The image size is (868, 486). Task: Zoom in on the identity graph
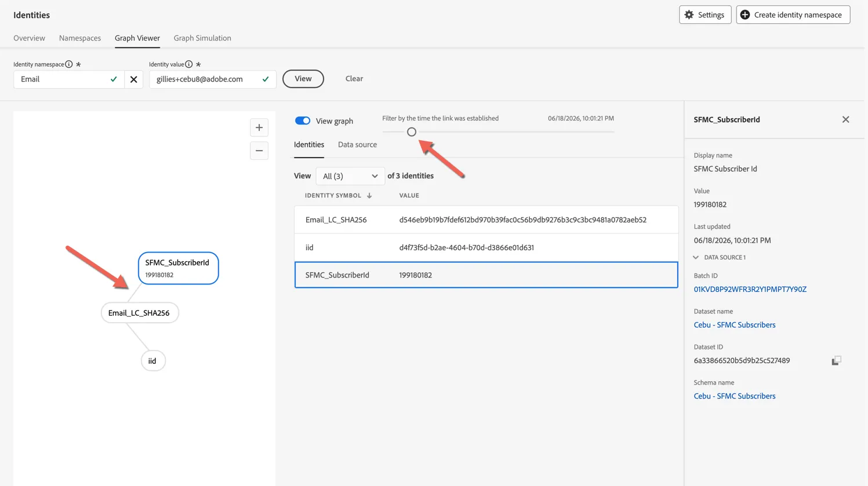[259, 127]
